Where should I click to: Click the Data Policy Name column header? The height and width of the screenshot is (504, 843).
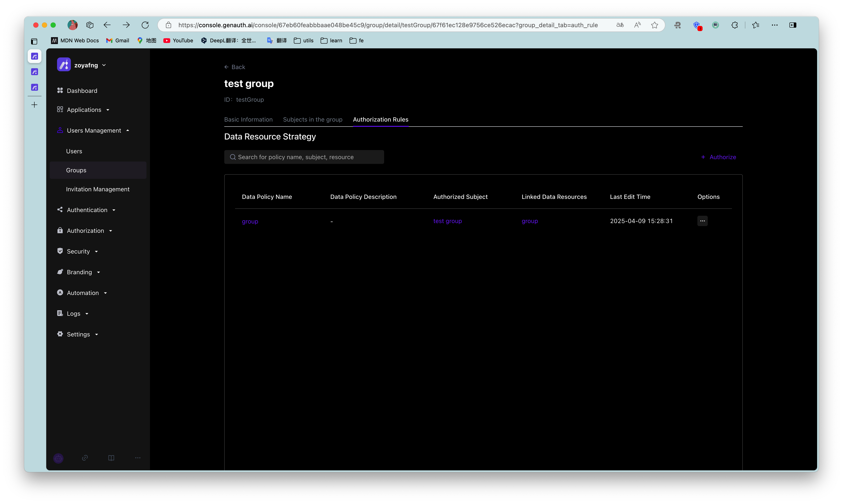coord(267,197)
